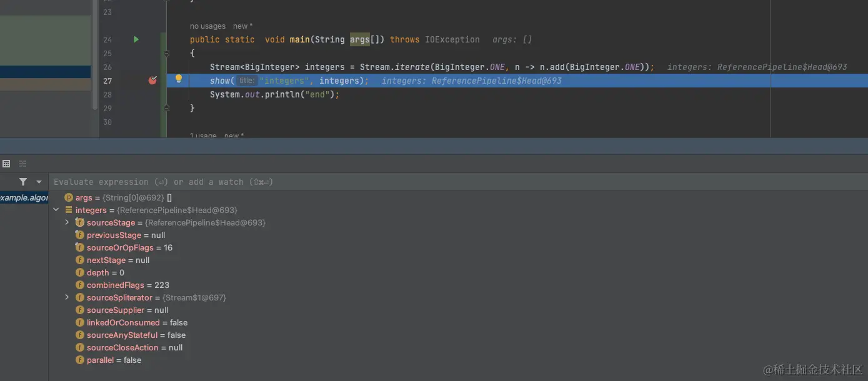
Task: Click Stream.iterate call on line 26
Action: 395,67
